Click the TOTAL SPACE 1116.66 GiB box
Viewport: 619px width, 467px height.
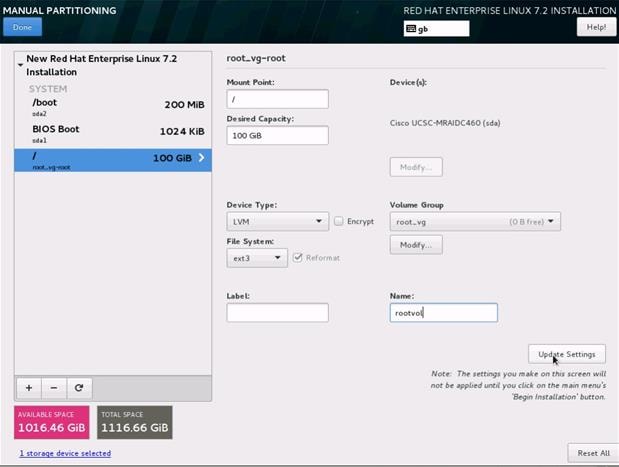135,422
